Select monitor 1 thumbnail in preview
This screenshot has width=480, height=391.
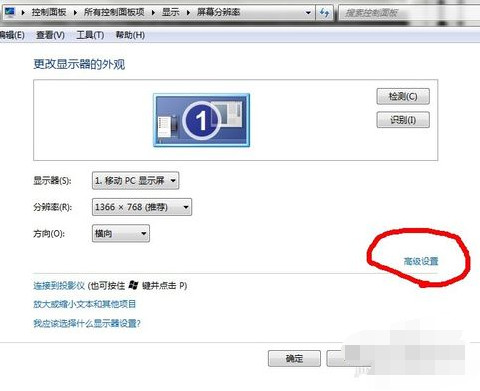pos(201,120)
